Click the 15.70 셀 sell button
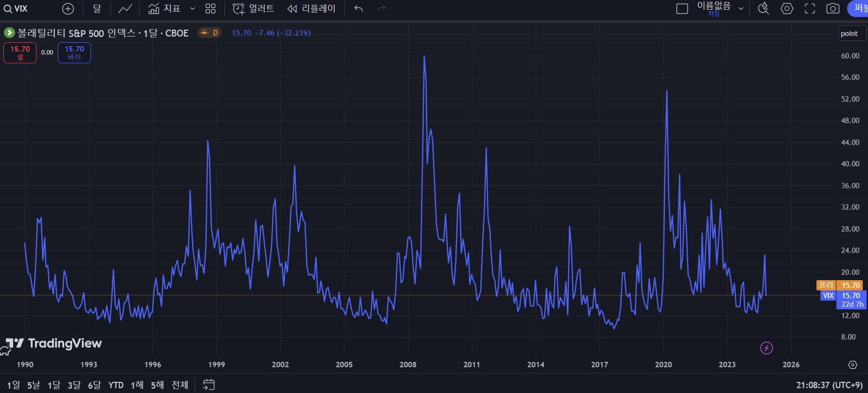The image size is (868, 393). tap(20, 53)
